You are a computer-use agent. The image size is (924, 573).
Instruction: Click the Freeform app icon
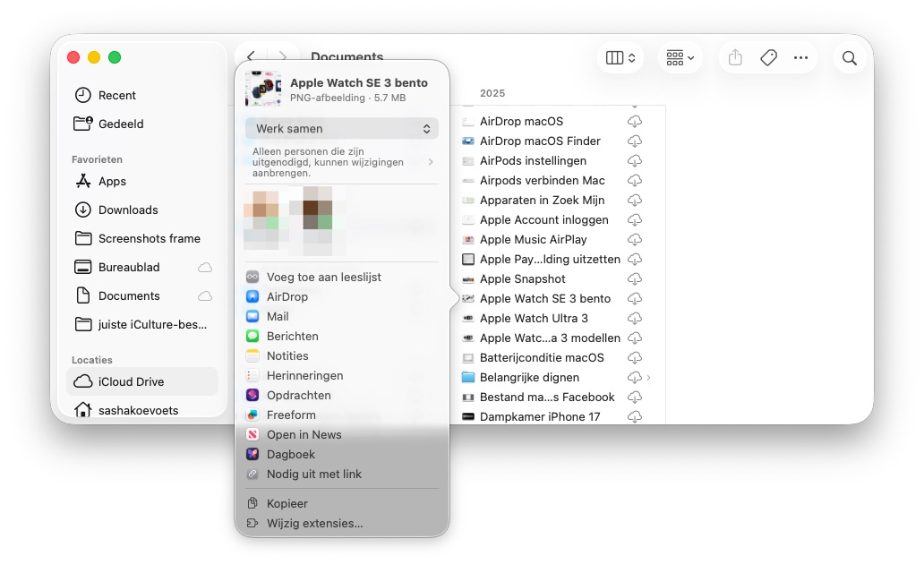252,415
